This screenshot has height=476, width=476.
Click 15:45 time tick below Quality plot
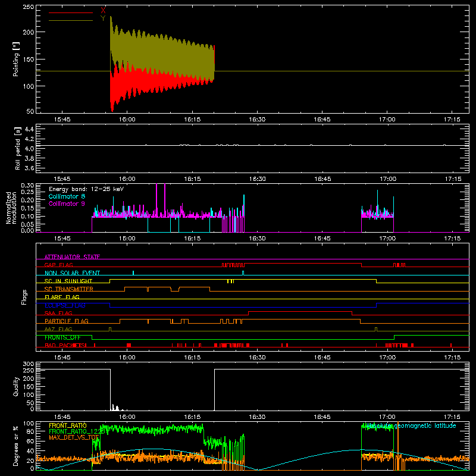[x=62, y=417]
